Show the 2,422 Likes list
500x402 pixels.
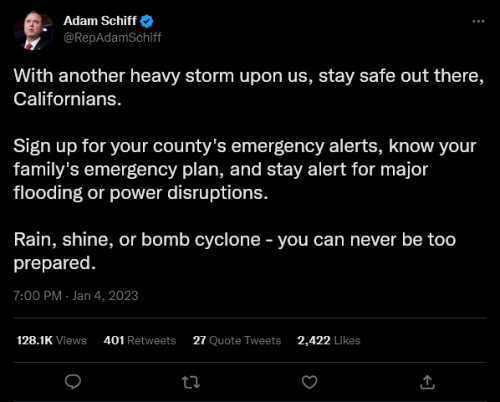[x=329, y=340]
